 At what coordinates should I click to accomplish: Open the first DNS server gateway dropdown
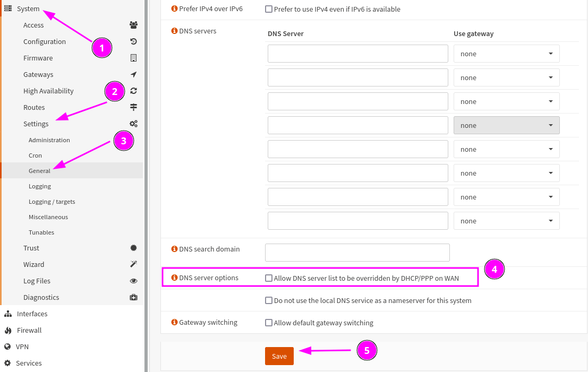coord(506,54)
